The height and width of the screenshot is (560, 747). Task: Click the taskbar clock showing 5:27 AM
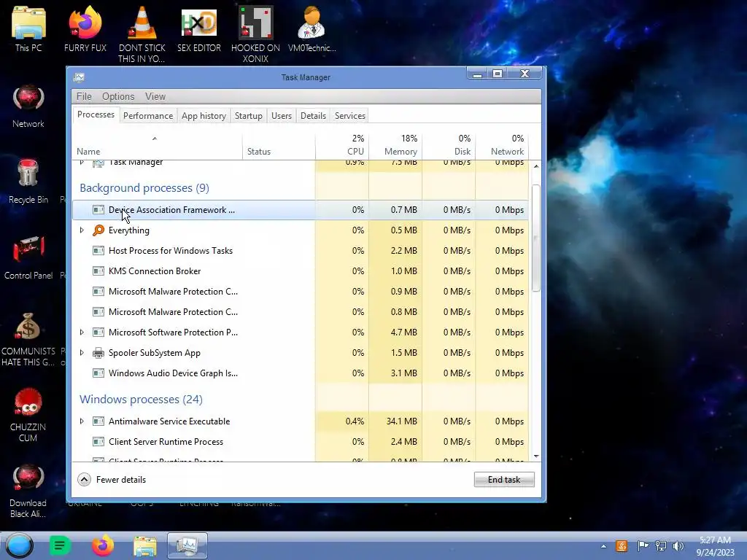(x=715, y=546)
